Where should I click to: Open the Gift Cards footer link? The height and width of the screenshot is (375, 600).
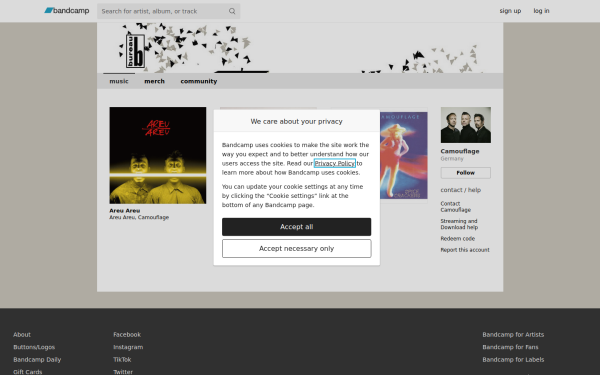28,372
